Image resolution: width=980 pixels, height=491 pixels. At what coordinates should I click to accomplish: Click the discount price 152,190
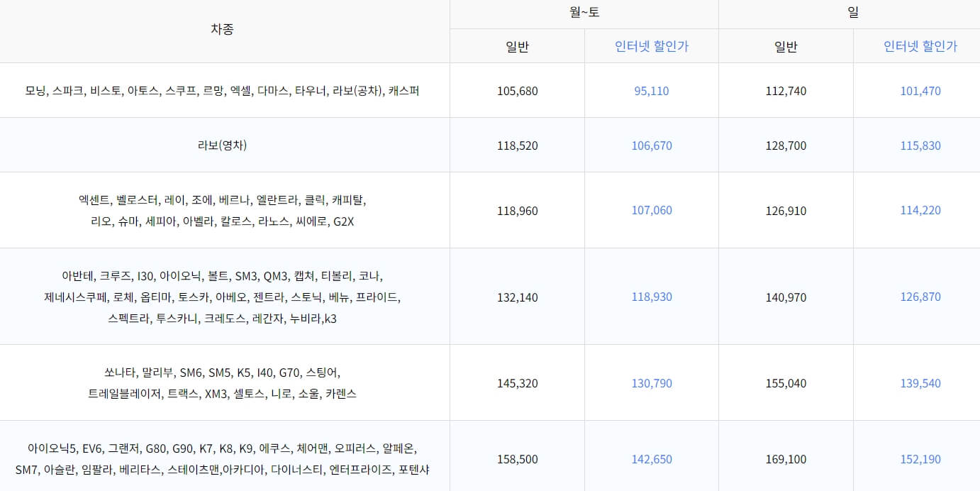coord(920,459)
